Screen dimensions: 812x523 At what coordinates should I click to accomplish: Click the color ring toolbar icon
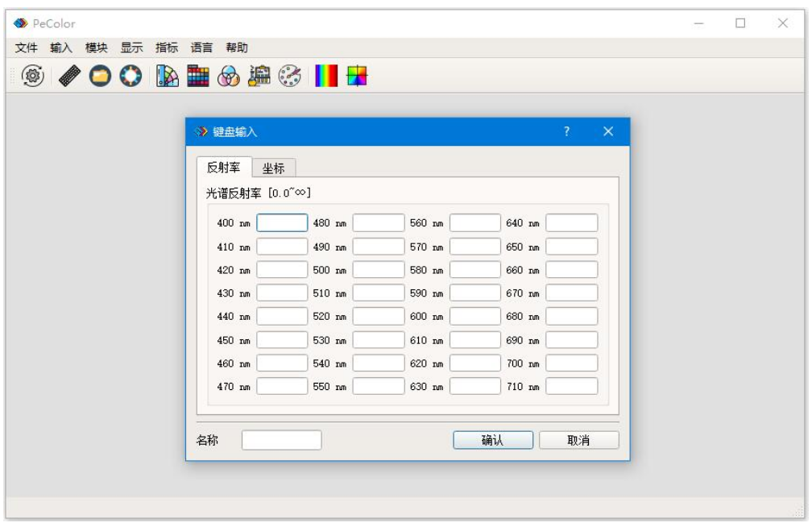pyautogui.click(x=130, y=76)
